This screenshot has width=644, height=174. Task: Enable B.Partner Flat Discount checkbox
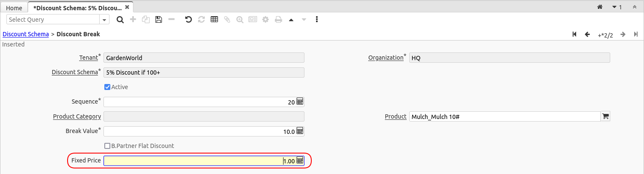pos(107,146)
